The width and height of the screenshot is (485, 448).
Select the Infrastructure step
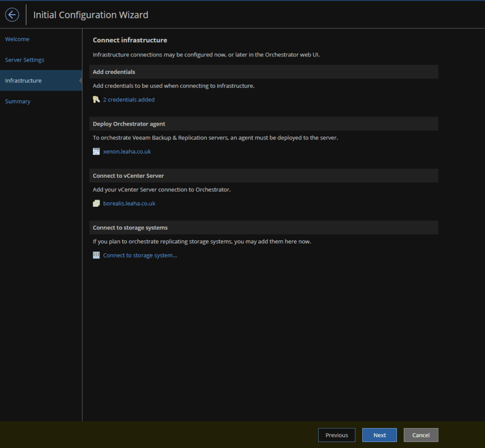click(x=41, y=81)
